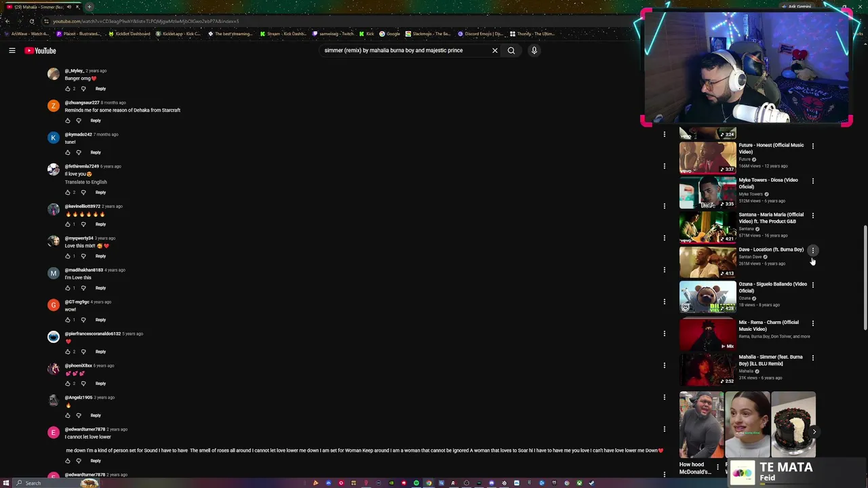868x488 pixels.
Task: Like the @GT-mg9gc wow comment
Action: pos(68,320)
